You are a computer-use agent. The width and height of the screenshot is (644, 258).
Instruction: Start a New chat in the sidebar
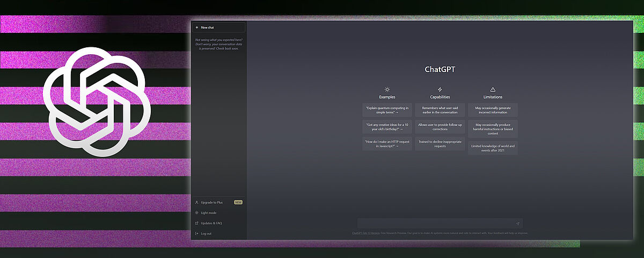click(x=219, y=27)
